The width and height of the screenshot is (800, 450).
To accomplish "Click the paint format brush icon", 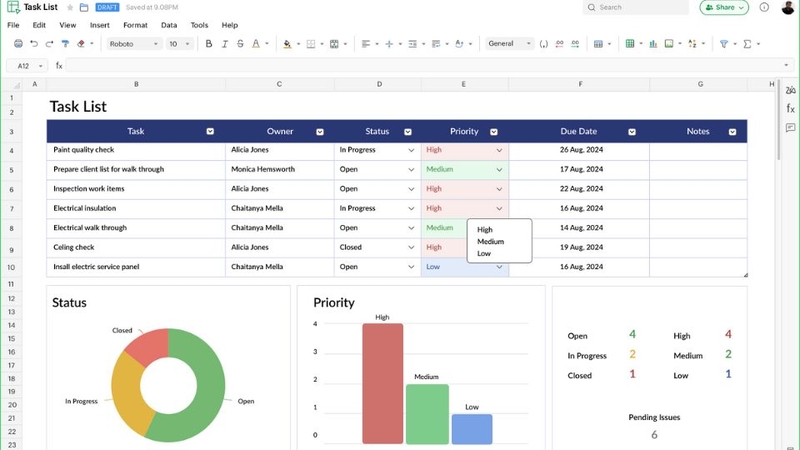I will coord(65,44).
